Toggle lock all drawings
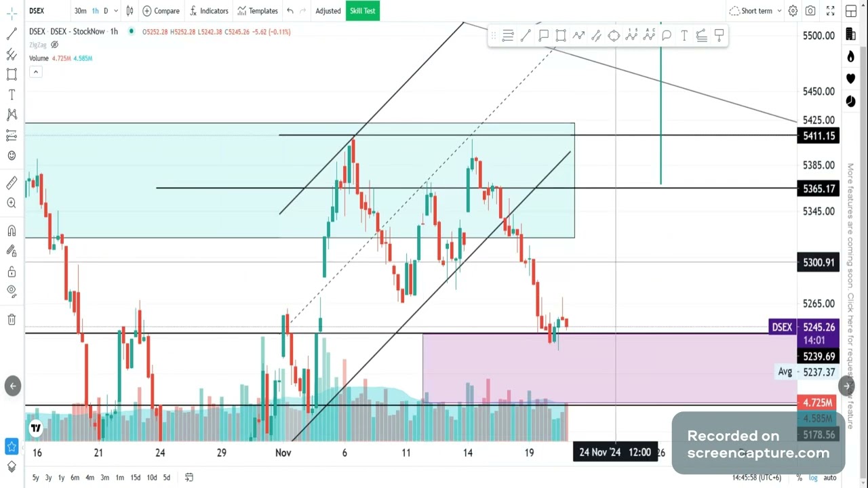868x488 pixels. pyautogui.click(x=12, y=272)
